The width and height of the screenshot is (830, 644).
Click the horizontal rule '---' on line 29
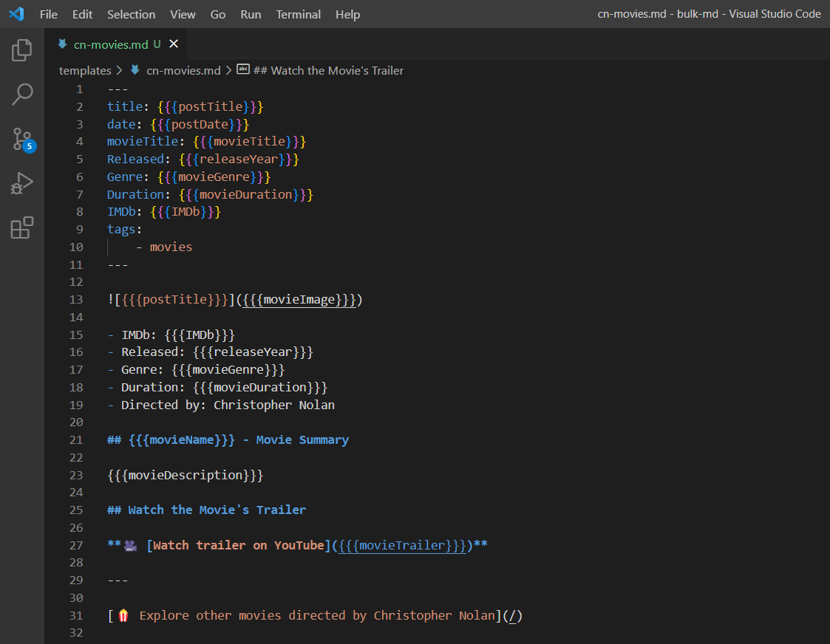coord(118,580)
